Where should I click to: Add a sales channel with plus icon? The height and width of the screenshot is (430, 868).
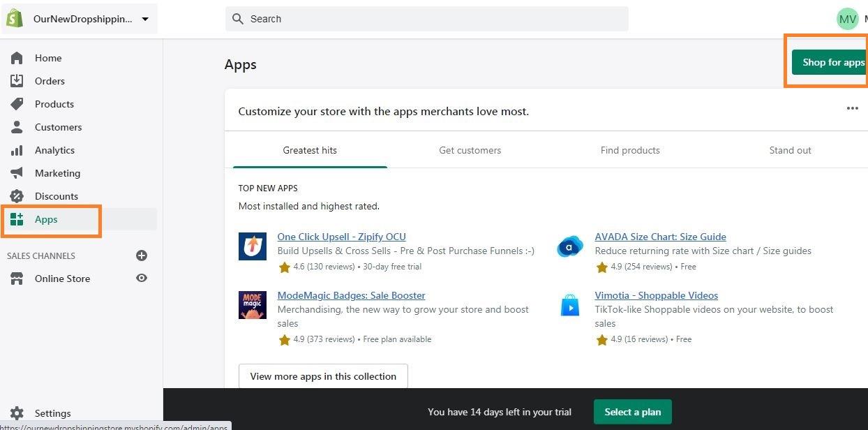point(142,255)
